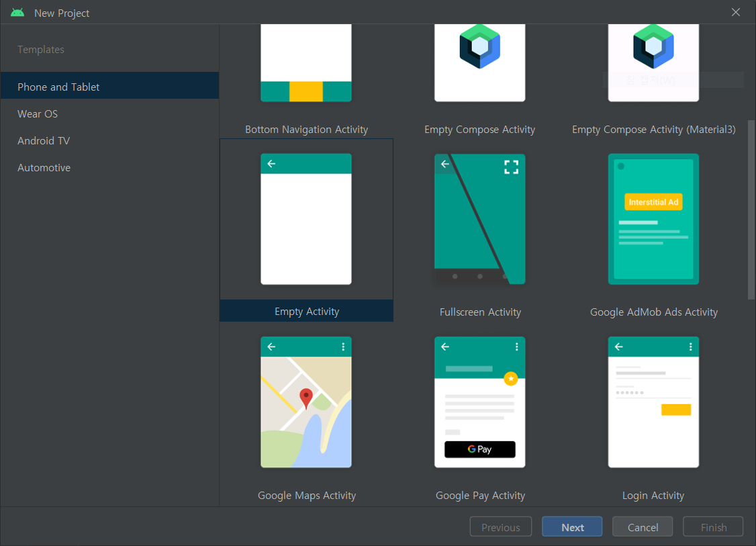Select the Empty Activity template thumbnail

(306, 219)
